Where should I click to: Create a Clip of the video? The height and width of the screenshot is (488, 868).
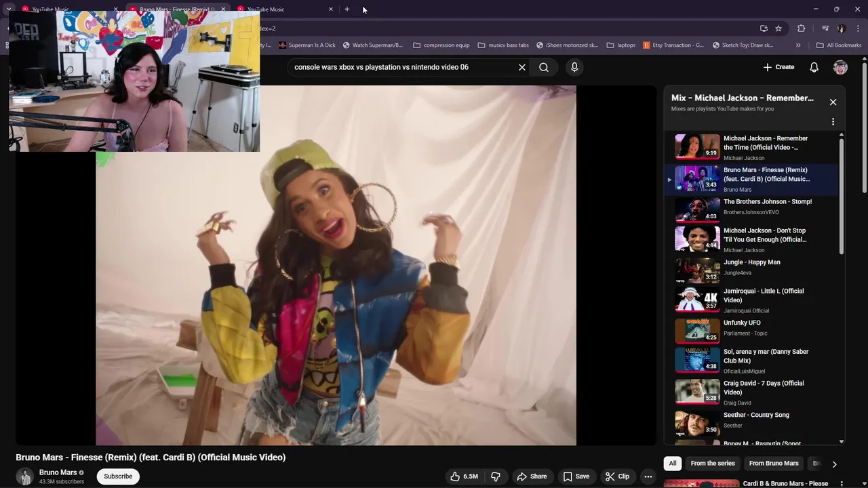pos(617,476)
